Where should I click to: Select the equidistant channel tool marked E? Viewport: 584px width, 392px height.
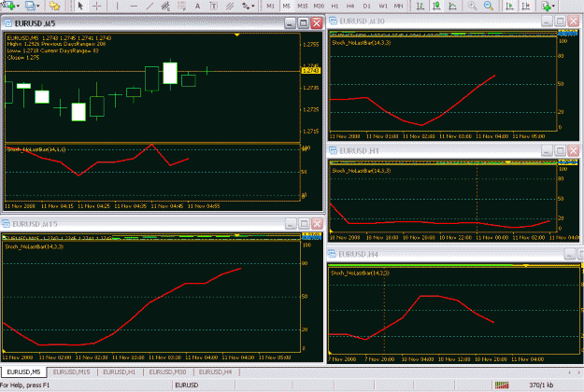pyautogui.click(x=165, y=6)
